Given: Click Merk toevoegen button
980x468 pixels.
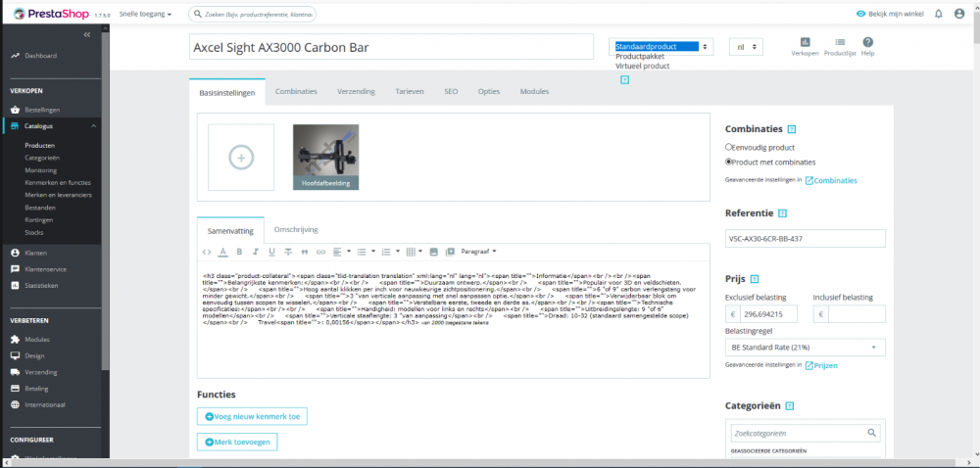Looking at the screenshot, I should pos(237,442).
